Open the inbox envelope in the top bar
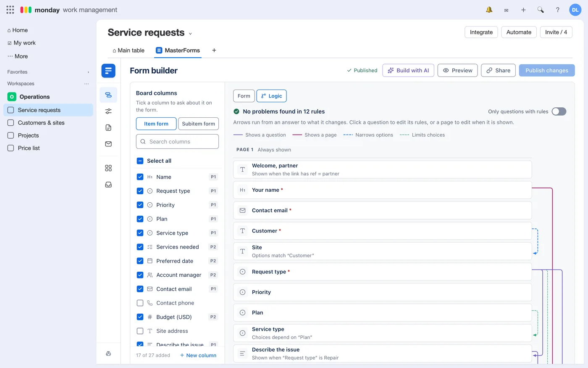Viewport: 588px width, 368px height. point(506,10)
